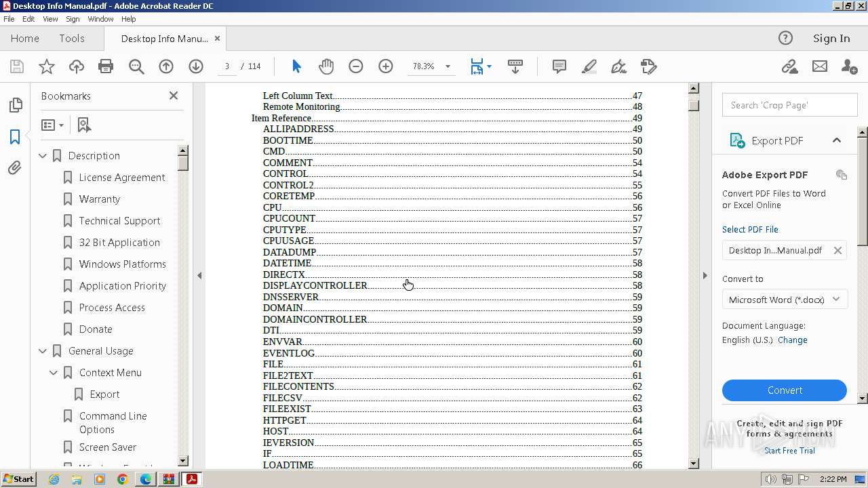The height and width of the screenshot is (488, 868).
Task: Collapse the Description bookmark group
Action: 43,156
